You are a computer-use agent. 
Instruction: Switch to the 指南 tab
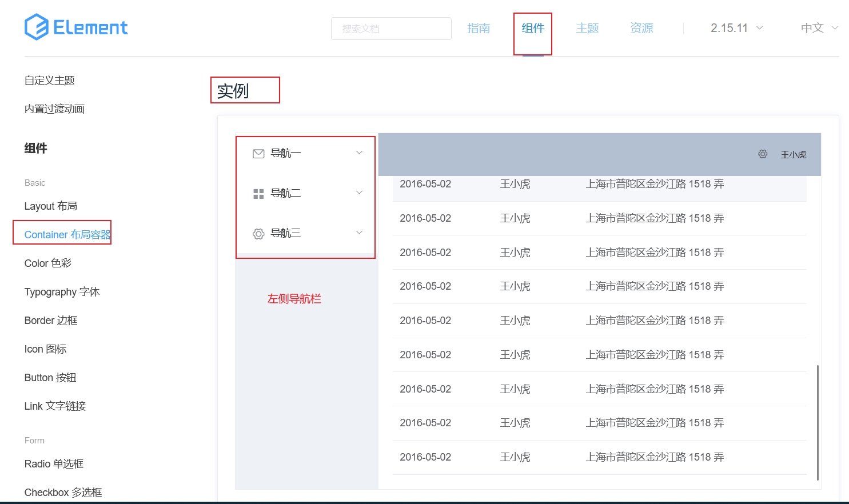click(479, 28)
